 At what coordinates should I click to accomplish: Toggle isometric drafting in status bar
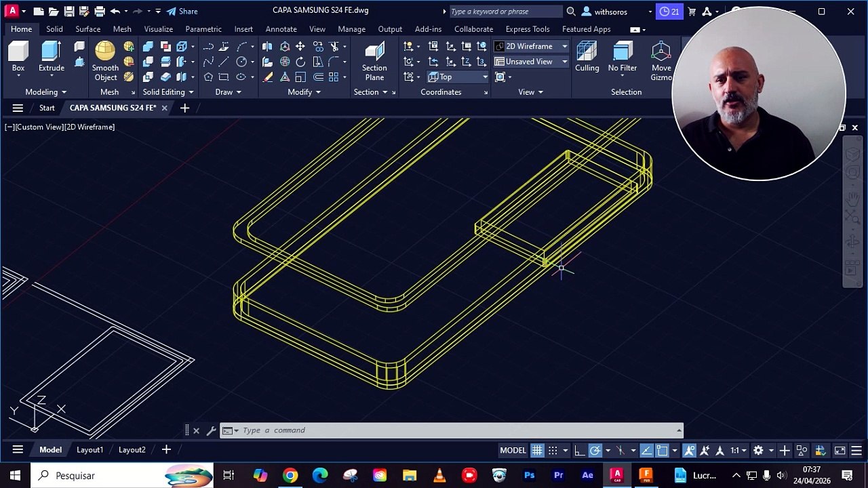point(620,450)
